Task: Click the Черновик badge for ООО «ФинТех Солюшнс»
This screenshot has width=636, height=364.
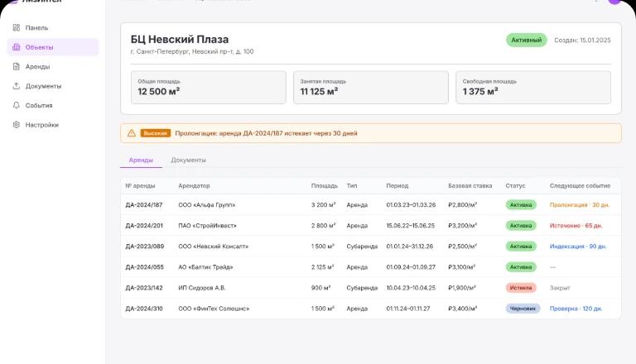Action: (523, 309)
